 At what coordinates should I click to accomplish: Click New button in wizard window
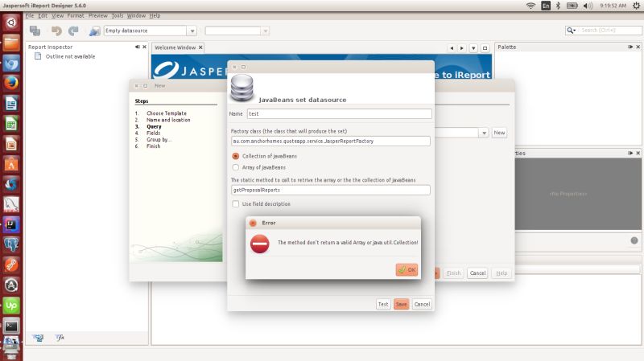tap(499, 133)
